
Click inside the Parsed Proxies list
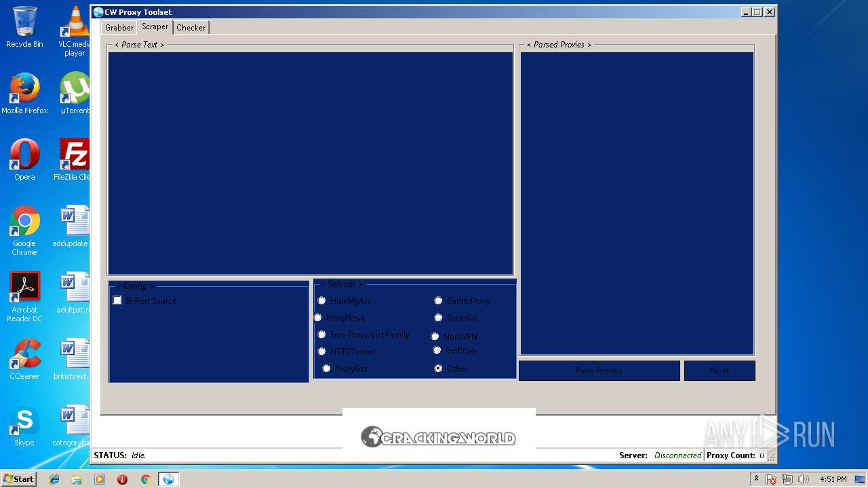click(637, 203)
